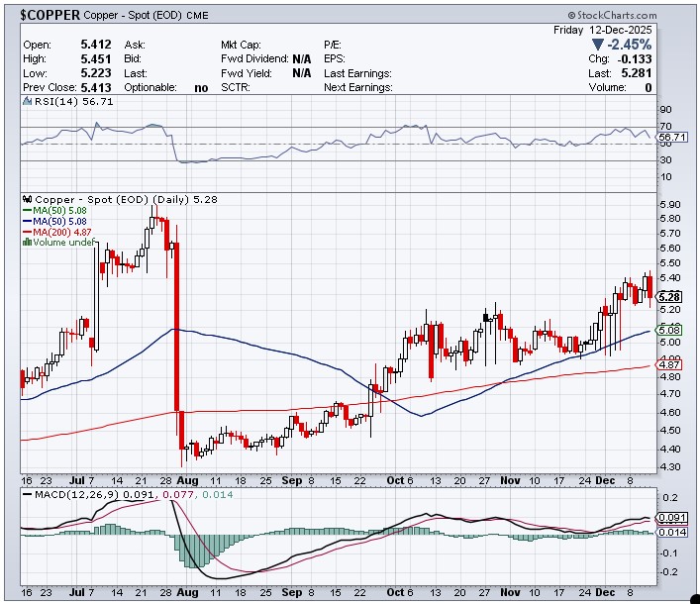
Task: Click the 5.08 MA(50) axis price tag
Action: click(668, 331)
